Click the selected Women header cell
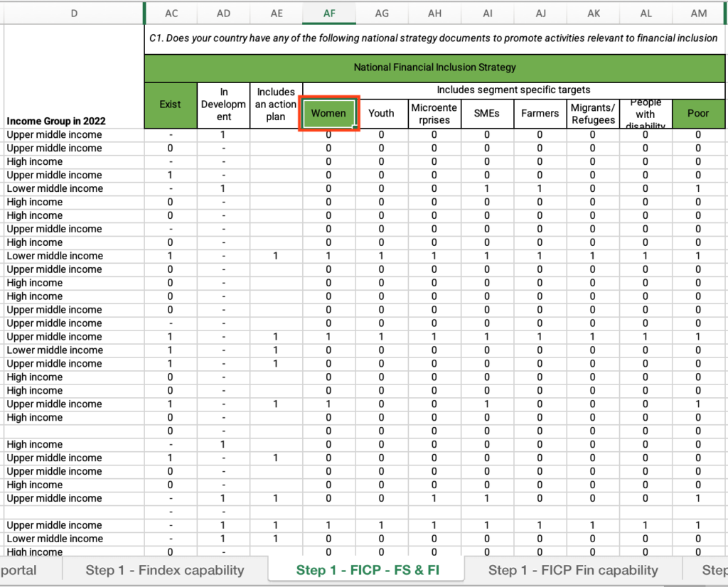The height and width of the screenshot is (587, 728). click(x=328, y=114)
